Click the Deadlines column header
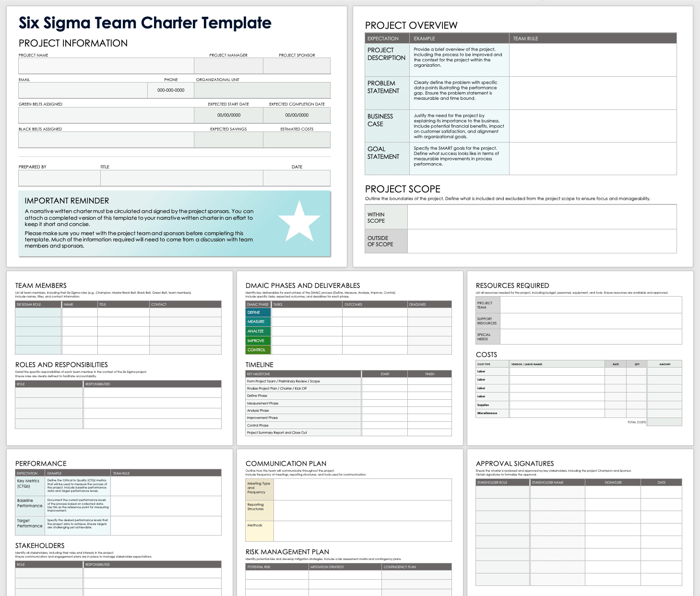Image resolution: width=700 pixels, height=596 pixels. (x=429, y=304)
